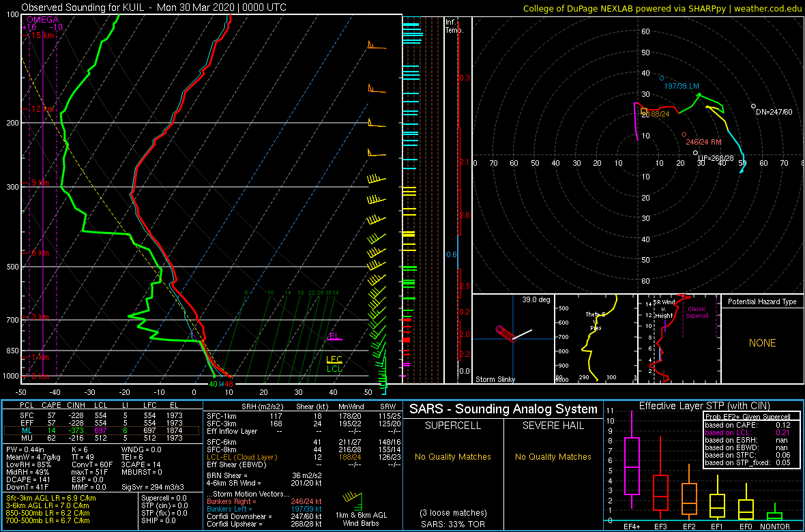Screen dimensions: 805x532
Task: Click the SARS - Sounding Analog System header
Action: click(x=503, y=409)
